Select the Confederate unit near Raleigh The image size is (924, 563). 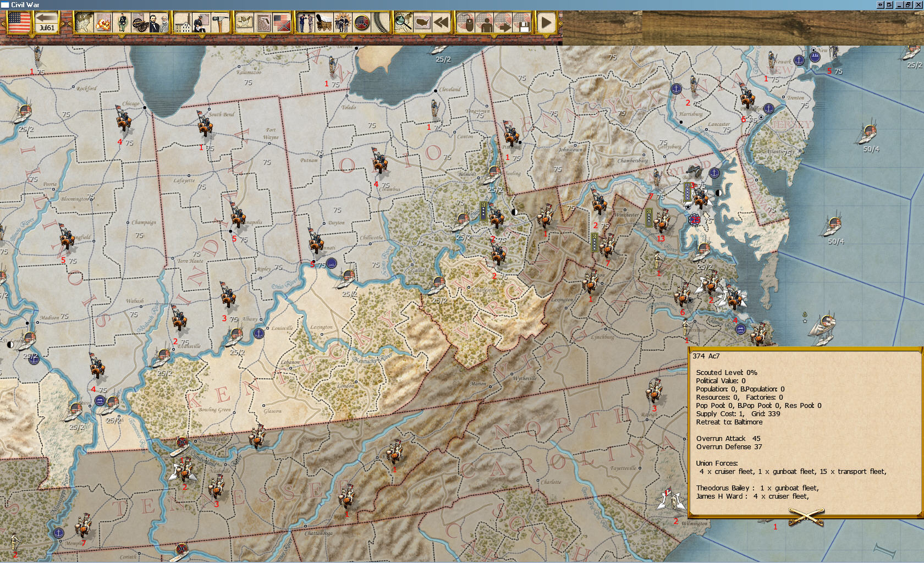(x=654, y=391)
